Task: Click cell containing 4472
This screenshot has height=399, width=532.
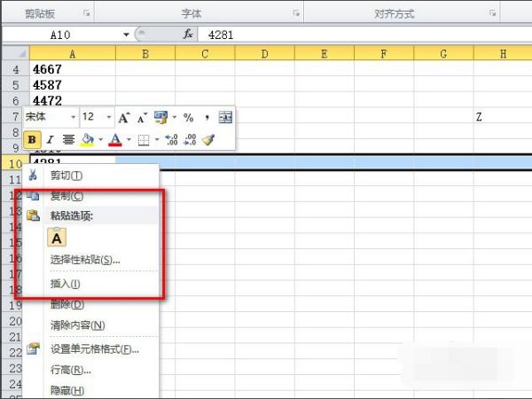Action: (x=73, y=100)
